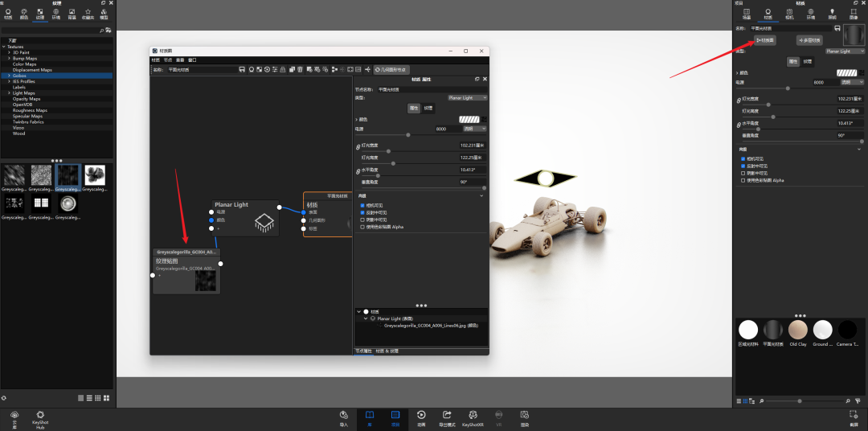Open the Camera tab in project panel

point(789,14)
